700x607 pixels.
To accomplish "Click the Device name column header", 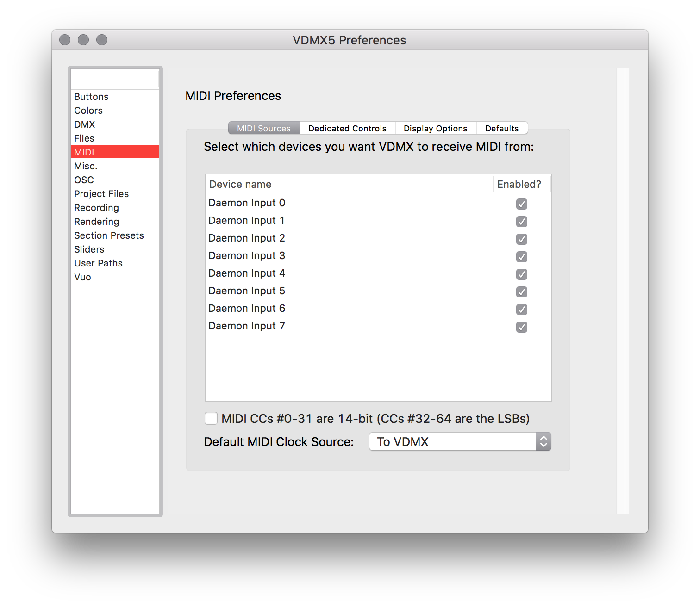I will (349, 185).
